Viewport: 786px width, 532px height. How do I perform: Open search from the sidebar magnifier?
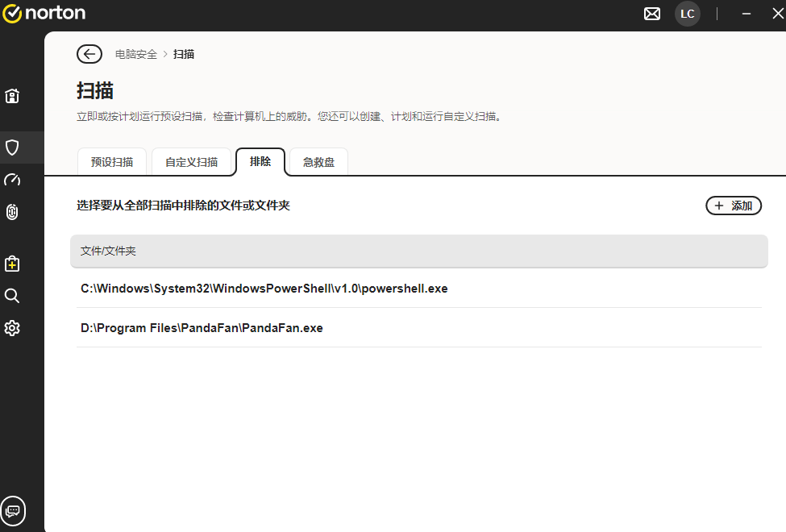pyautogui.click(x=12, y=296)
